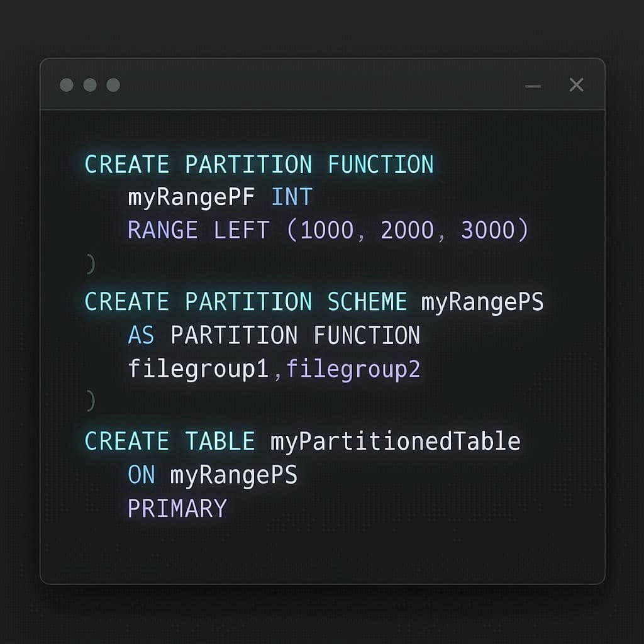This screenshot has width=644, height=644.
Task: Click the 1000 boundary value
Action: click(327, 231)
